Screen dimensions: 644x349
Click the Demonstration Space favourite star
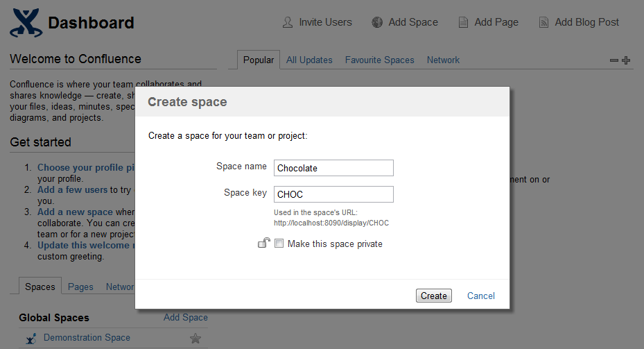pos(195,339)
